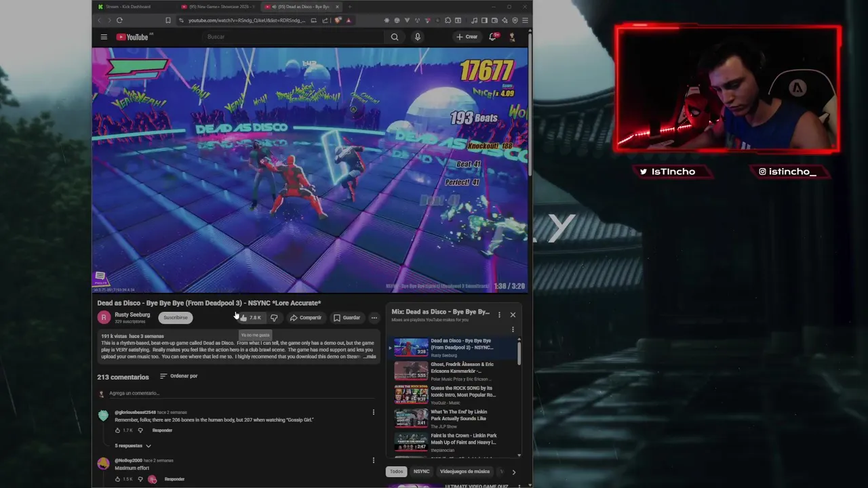Play Ghost, Fredrik Åkesson playlist video thumbnail

coord(411,371)
